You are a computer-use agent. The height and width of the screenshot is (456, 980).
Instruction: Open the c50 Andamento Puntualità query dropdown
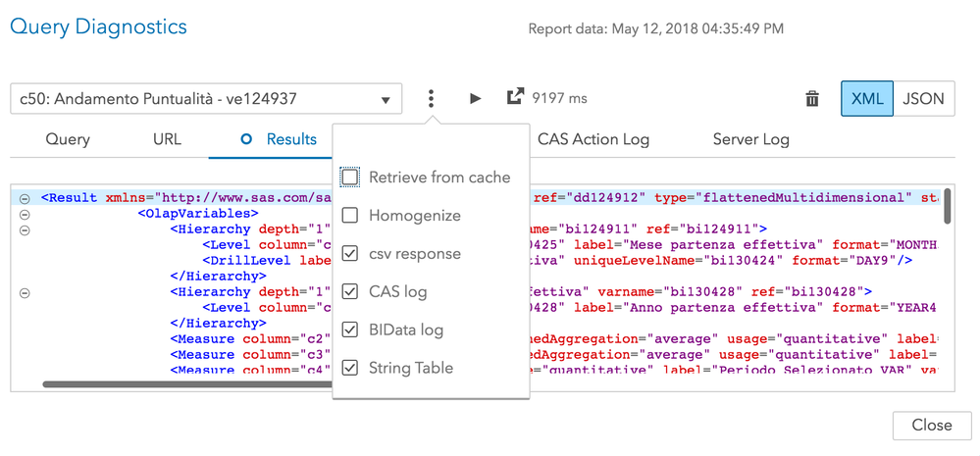[x=205, y=99]
